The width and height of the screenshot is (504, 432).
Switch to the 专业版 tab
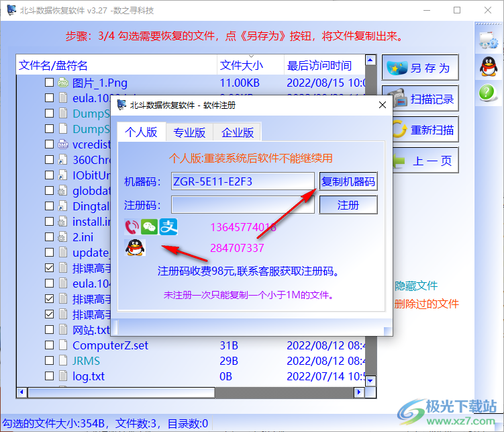click(189, 132)
